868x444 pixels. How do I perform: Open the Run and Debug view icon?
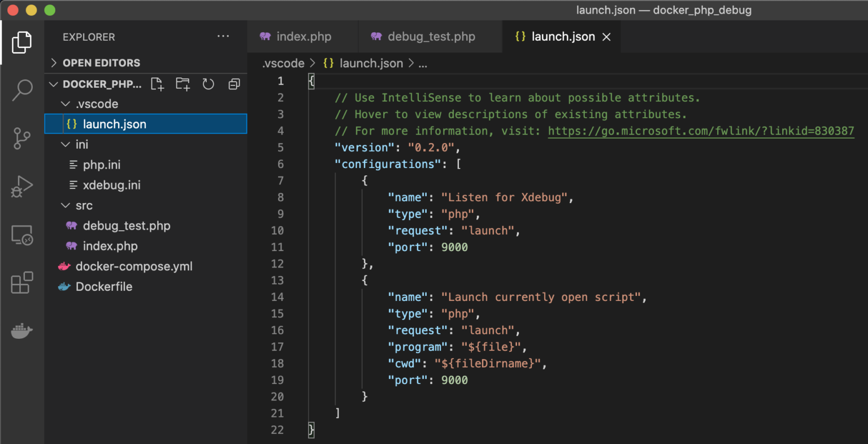pos(21,186)
